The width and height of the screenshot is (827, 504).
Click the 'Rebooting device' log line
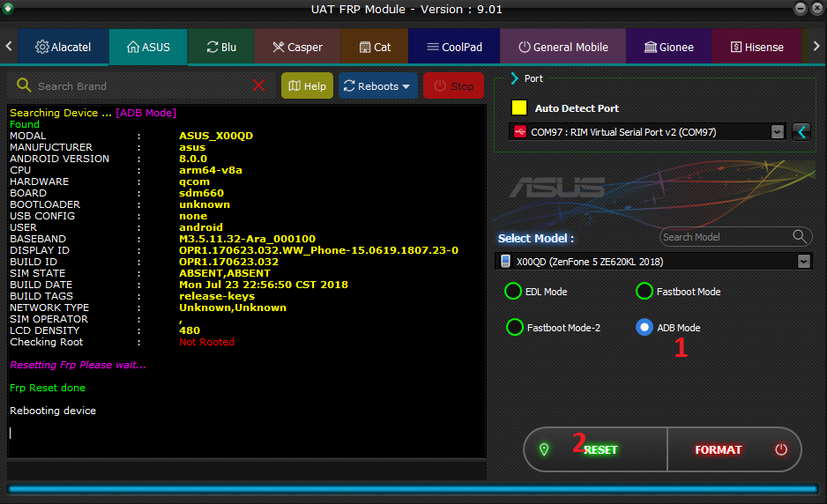tap(53, 410)
